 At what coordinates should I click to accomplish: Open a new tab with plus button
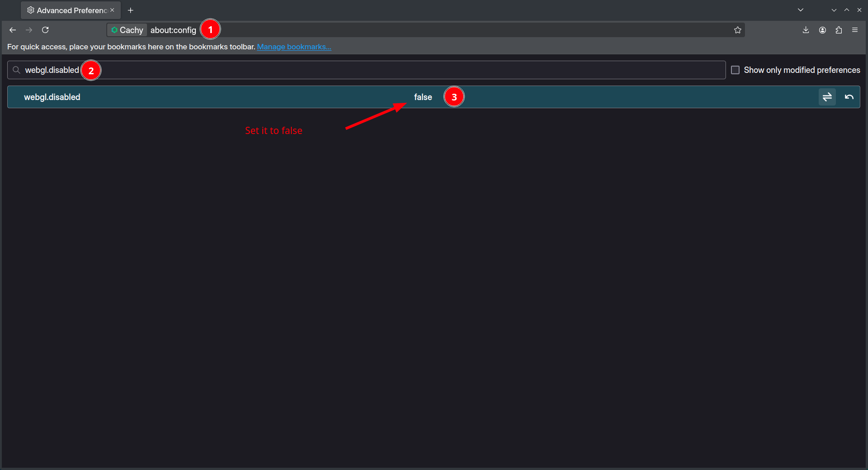(131, 10)
